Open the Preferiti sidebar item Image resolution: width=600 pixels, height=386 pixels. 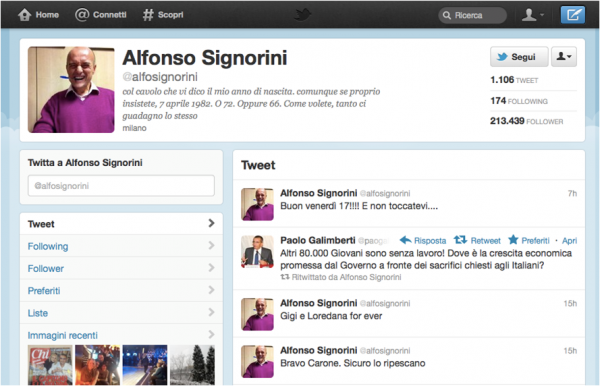coord(121,290)
